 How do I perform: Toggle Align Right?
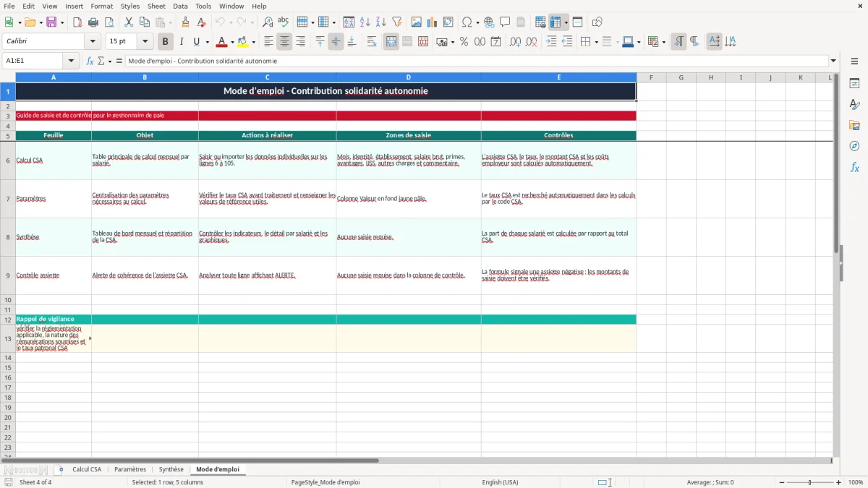point(300,42)
